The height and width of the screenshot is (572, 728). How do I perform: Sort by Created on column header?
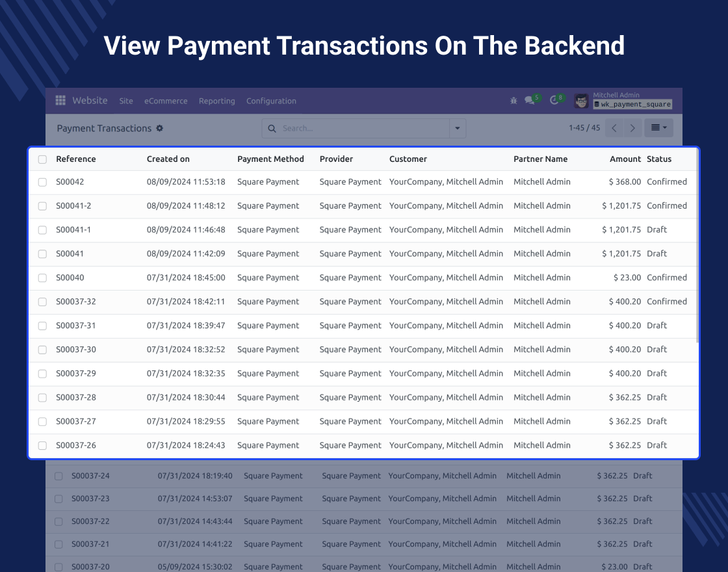[x=168, y=159]
